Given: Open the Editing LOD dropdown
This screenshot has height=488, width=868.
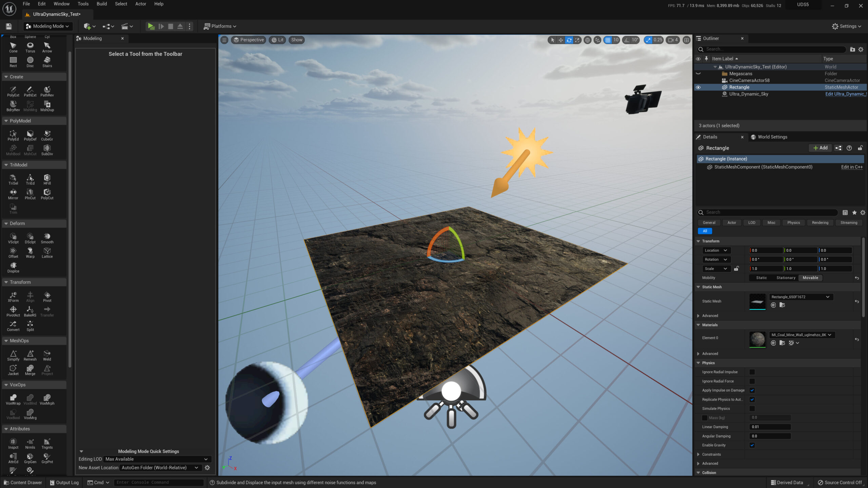Looking at the screenshot, I should (157, 459).
